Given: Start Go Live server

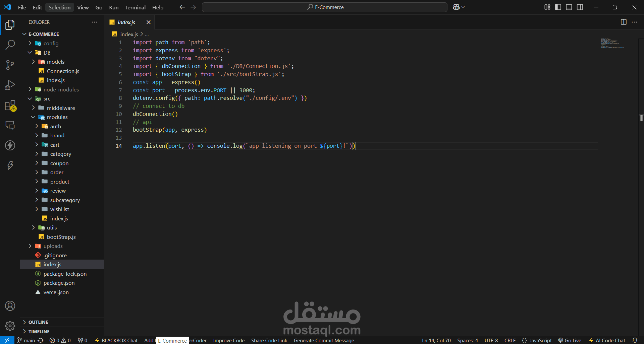Looking at the screenshot, I should [570, 340].
